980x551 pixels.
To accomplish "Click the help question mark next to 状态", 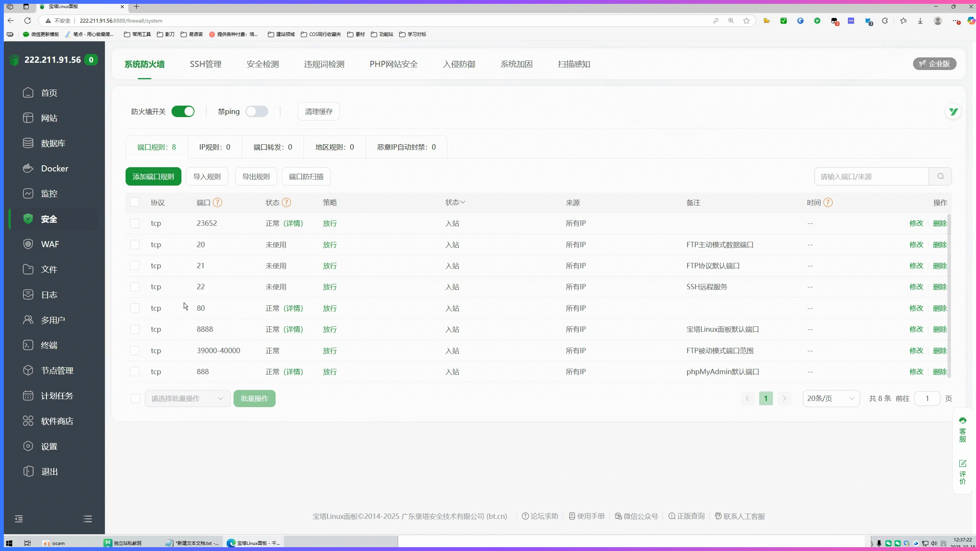I will (x=286, y=202).
